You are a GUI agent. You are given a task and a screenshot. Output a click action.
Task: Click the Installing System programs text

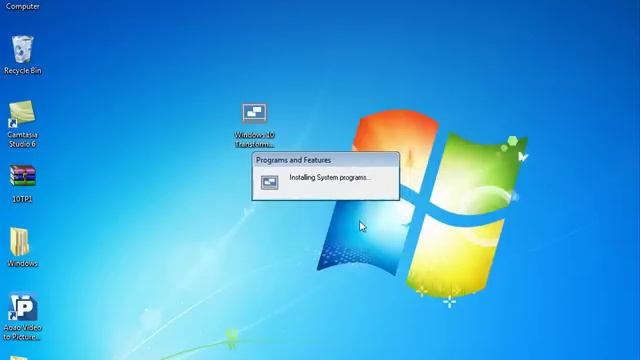coord(330,178)
